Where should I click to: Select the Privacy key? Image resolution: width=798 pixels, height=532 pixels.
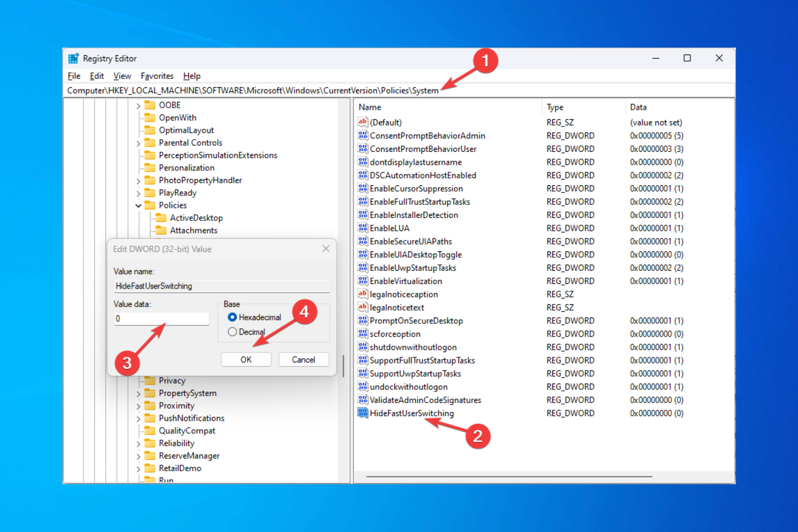click(172, 380)
